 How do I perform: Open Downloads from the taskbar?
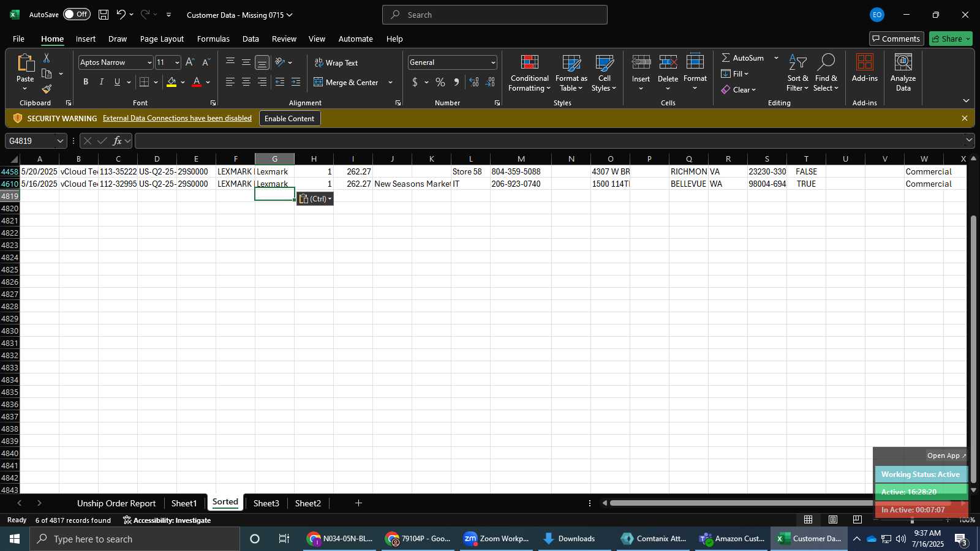[570, 539]
